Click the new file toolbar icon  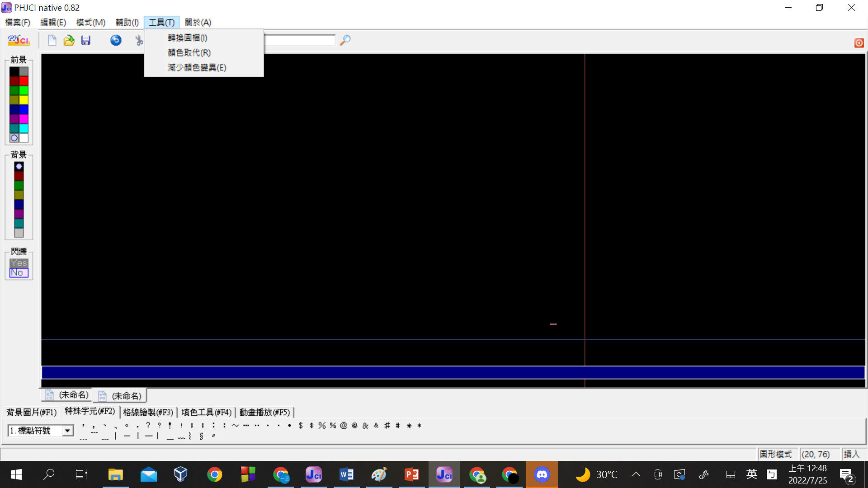52,41
